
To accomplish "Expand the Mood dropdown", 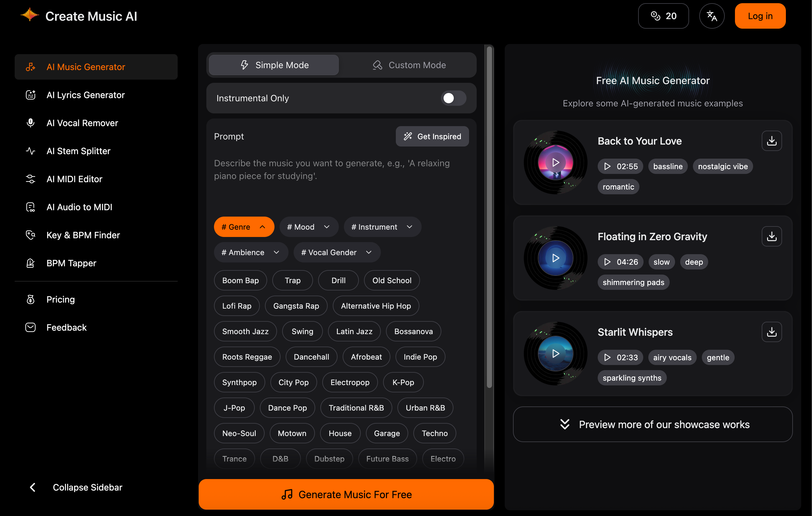I will 309,227.
